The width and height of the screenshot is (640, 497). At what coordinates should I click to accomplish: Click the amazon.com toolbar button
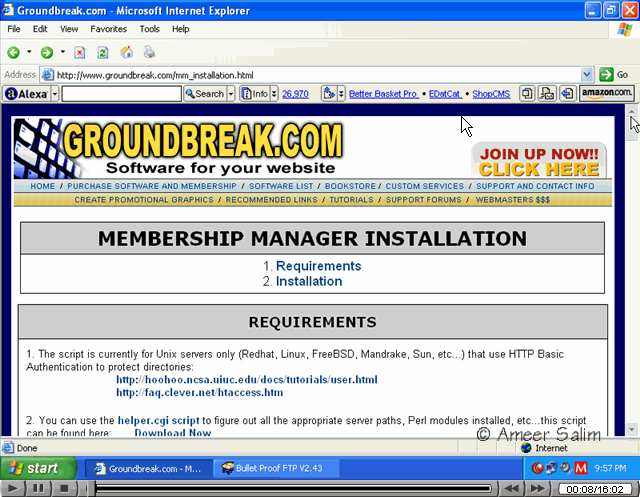point(607,93)
